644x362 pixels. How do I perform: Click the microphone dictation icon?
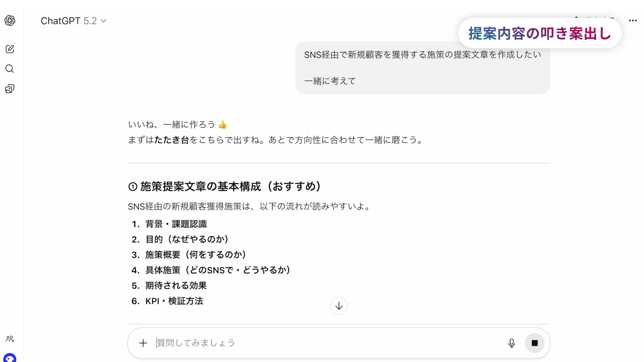pos(512,343)
